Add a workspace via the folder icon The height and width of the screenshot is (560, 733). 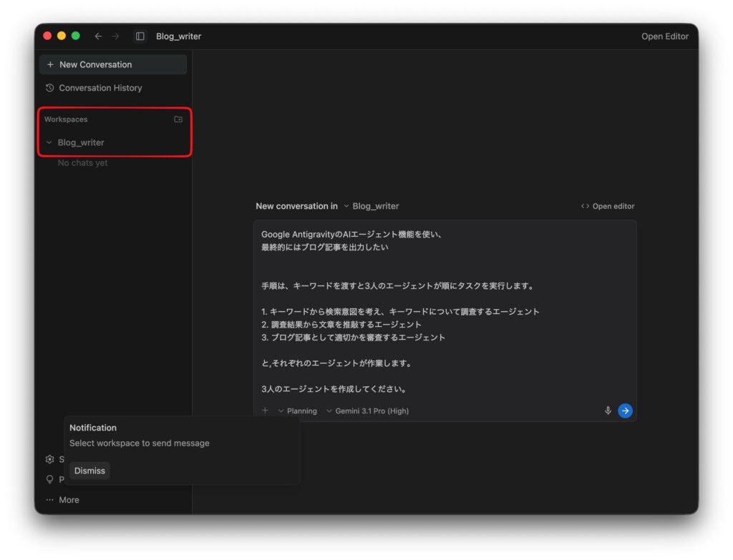(x=178, y=119)
